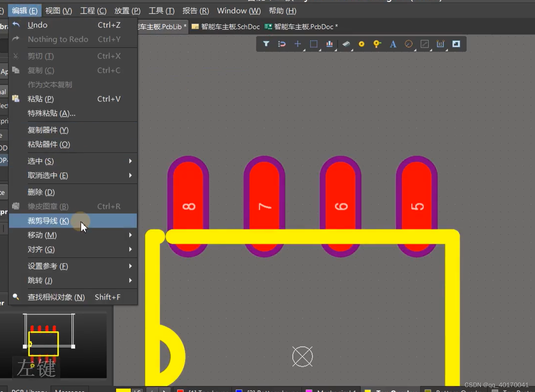Click the rubber stamp icon beside 橡皮图章
Viewport: 535px width, 392px height.
pyautogui.click(x=16, y=206)
